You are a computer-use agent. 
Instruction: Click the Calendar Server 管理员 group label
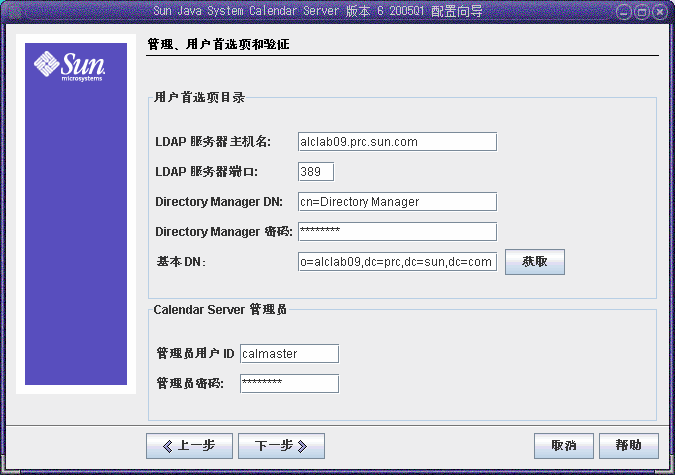[220, 310]
